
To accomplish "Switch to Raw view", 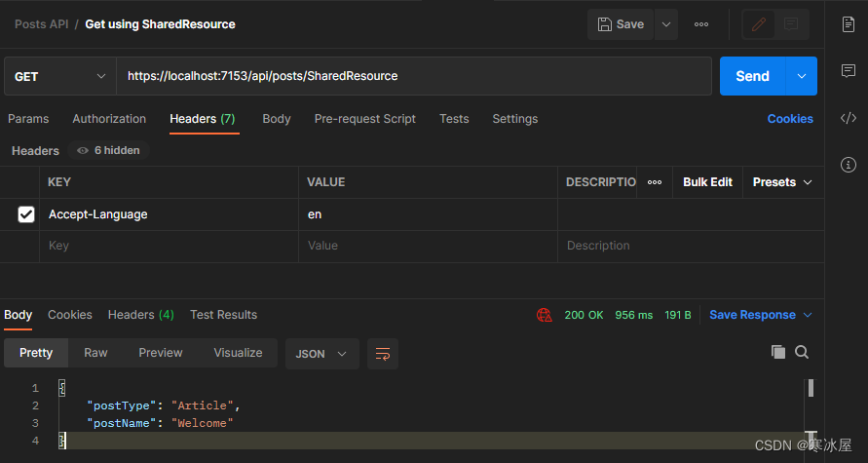I will click(95, 353).
